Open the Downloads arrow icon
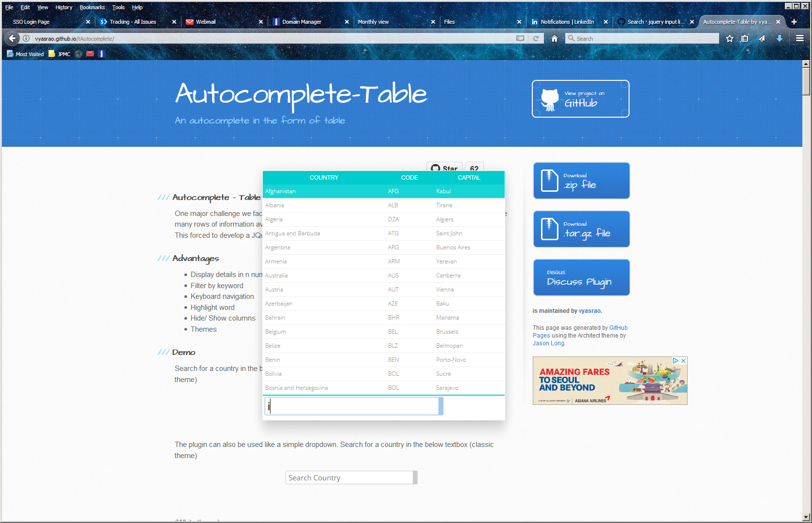Screen dimensions: 812x523 tap(780, 38)
